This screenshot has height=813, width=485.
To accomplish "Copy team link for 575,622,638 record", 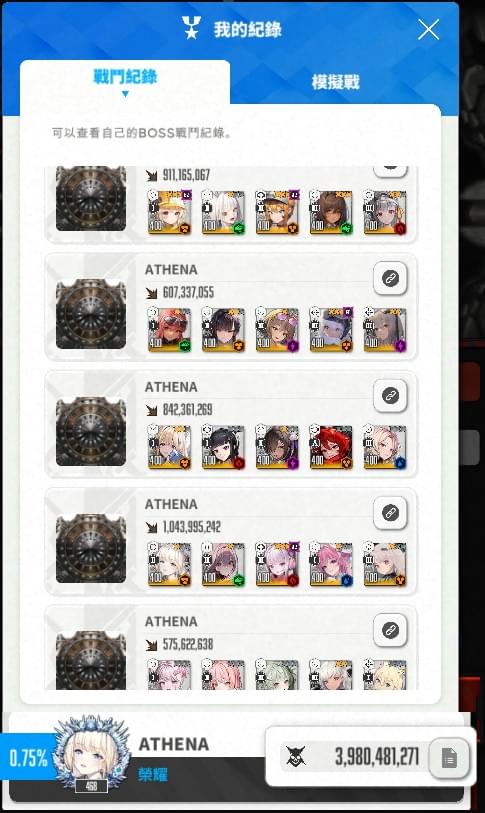I will [391, 630].
